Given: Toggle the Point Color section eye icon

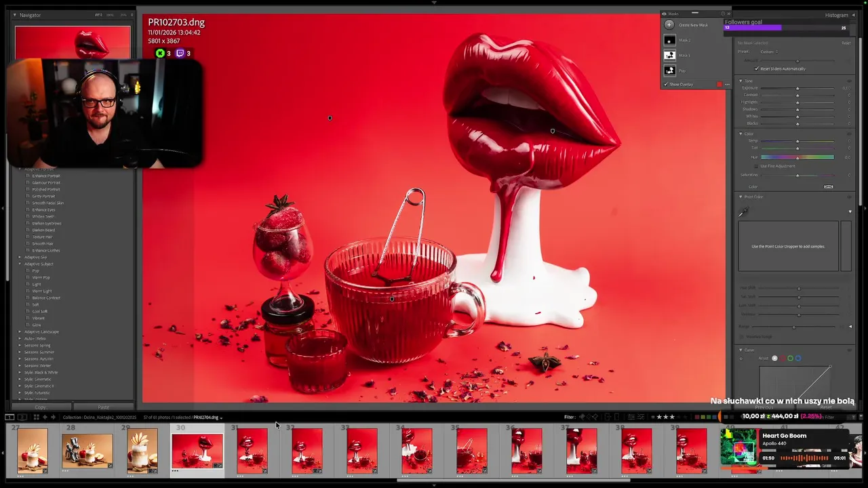Looking at the screenshot, I should (849, 197).
